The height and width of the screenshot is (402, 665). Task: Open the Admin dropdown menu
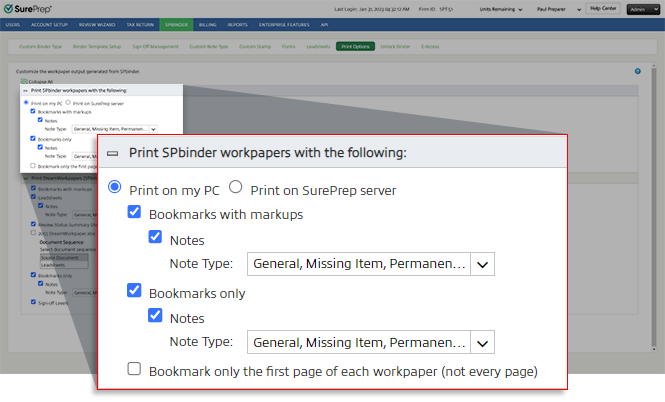pos(641,8)
